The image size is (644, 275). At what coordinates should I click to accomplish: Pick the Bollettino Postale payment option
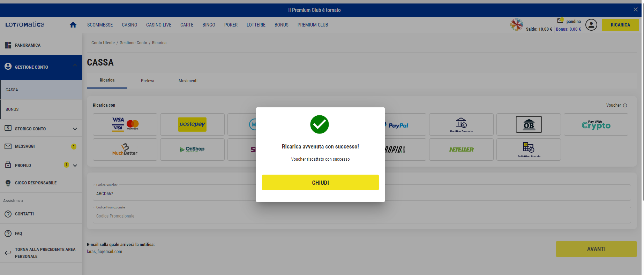pyautogui.click(x=528, y=150)
